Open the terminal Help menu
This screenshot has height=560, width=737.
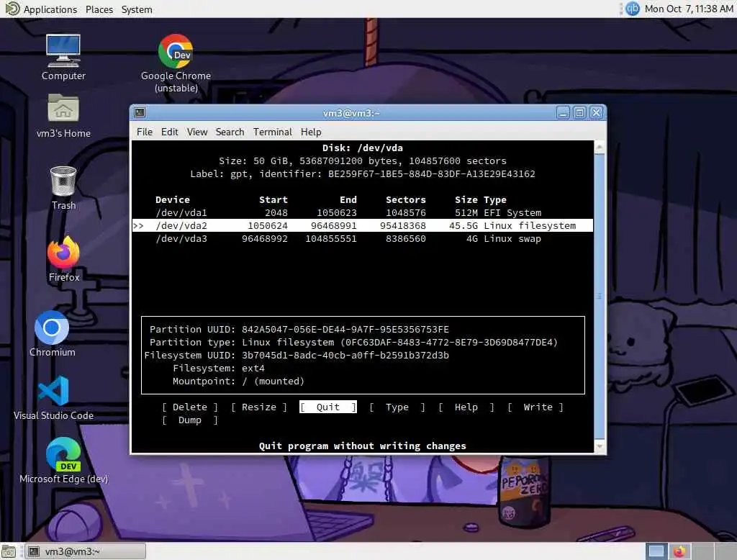pyautogui.click(x=311, y=132)
